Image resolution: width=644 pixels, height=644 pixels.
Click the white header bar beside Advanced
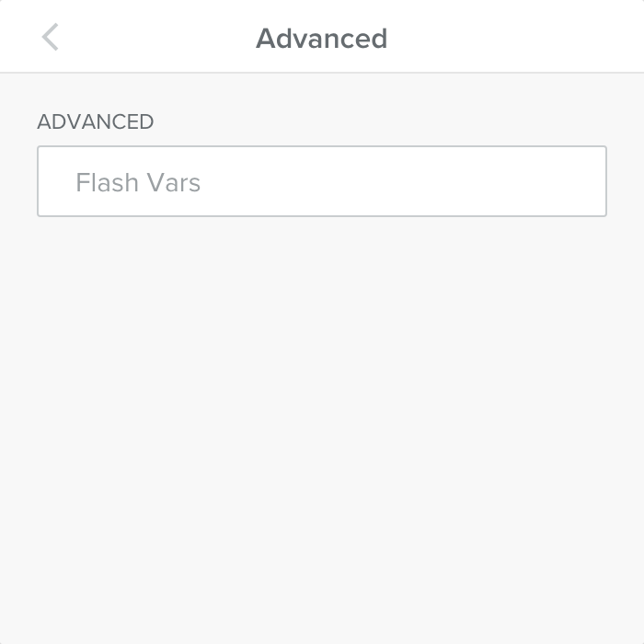[515, 37]
